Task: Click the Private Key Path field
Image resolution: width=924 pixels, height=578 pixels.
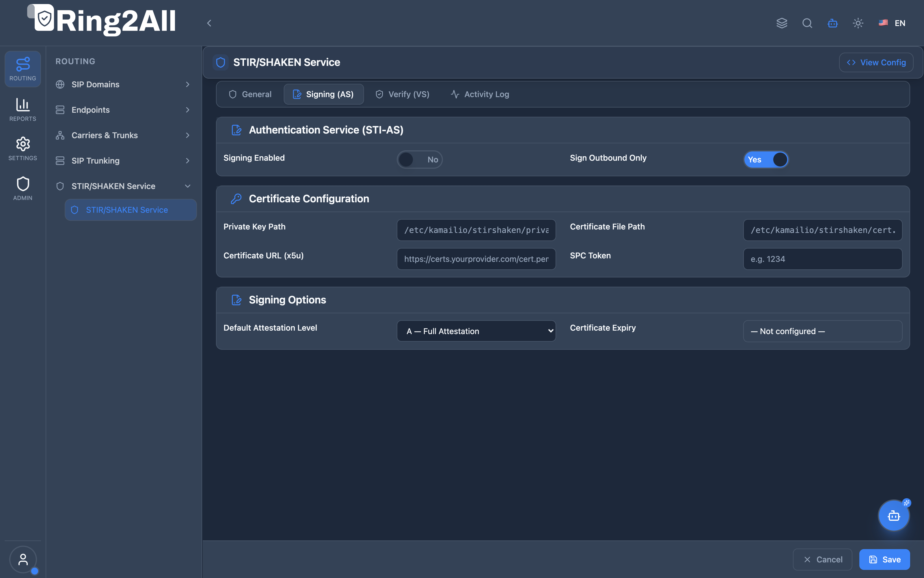Action: pyautogui.click(x=476, y=230)
